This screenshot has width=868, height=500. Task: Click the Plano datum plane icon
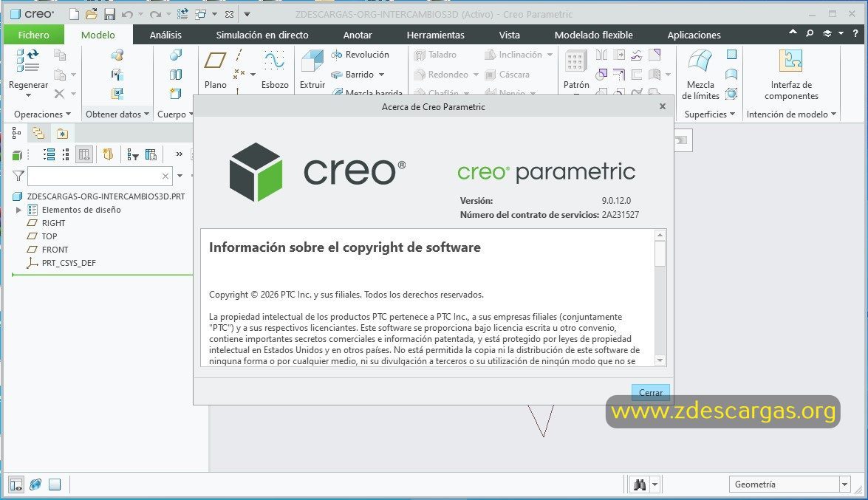tap(216, 60)
